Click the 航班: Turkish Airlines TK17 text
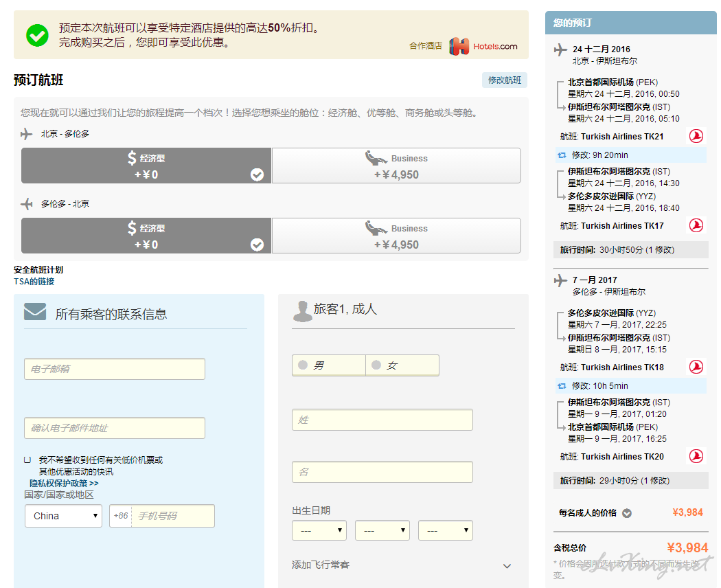 tap(612, 226)
